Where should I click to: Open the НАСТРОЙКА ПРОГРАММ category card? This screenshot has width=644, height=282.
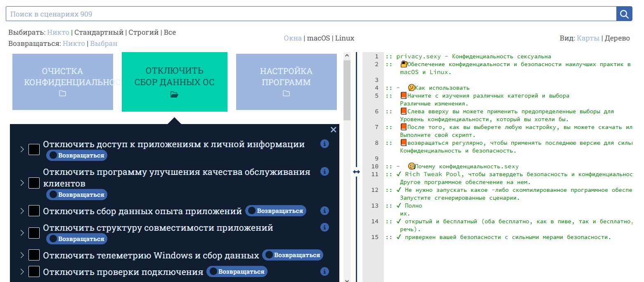pos(286,82)
